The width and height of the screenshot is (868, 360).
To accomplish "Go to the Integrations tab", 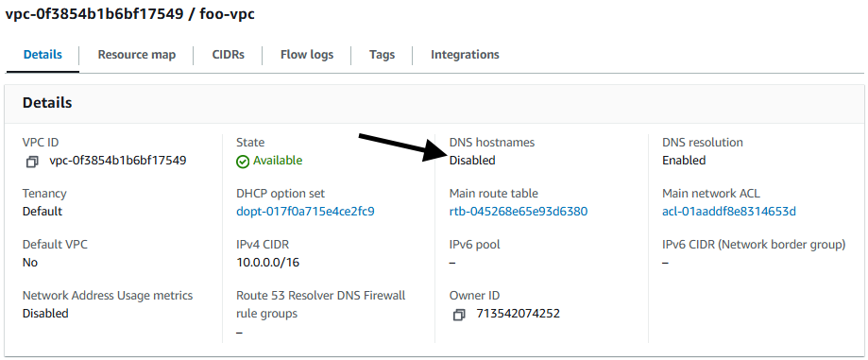I will 465,55.
